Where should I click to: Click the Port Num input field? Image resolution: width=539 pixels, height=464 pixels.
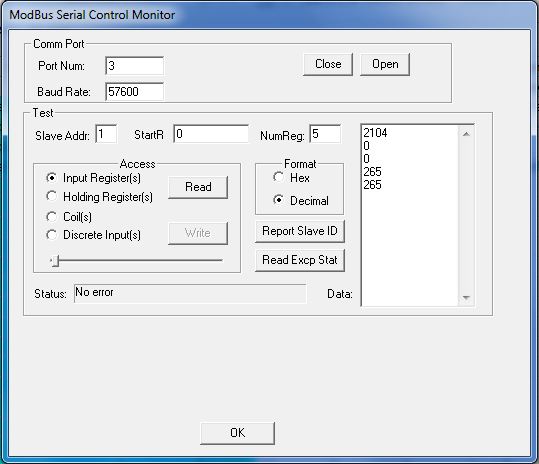[135, 65]
